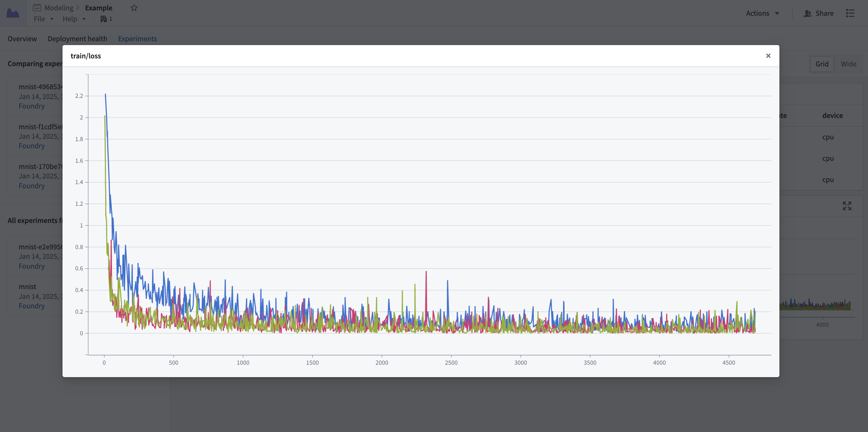Click the organization building icon
This screenshot has width=868, height=432.
click(104, 19)
